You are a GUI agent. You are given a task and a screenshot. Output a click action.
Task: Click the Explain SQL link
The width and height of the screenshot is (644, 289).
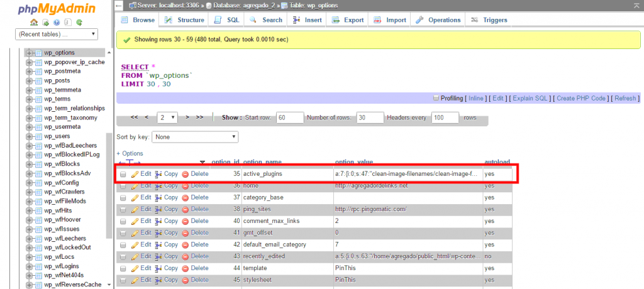pyautogui.click(x=530, y=99)
